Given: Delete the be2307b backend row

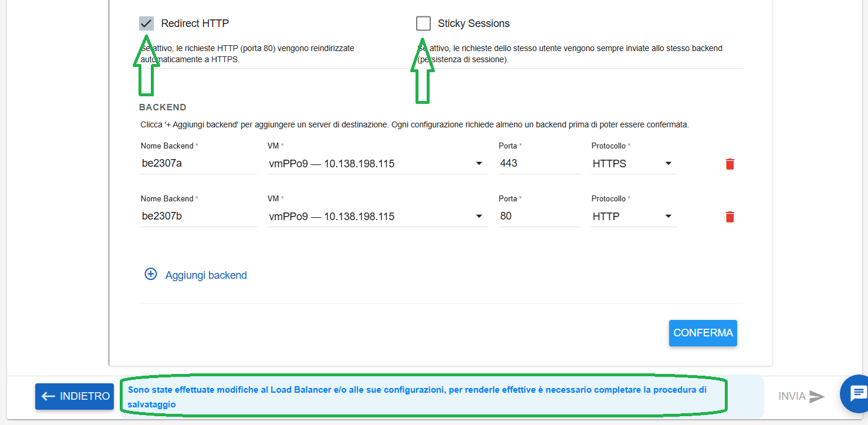Looking at the screenshot, I should [x=729, y=217].
